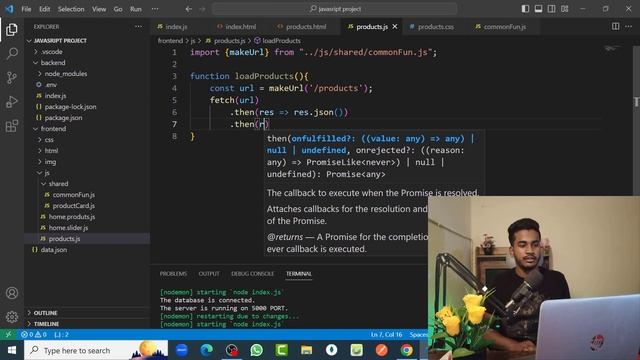Switch to the index.js editor tab
Viewport: 640px width, 360px height.
tap(176, 27)
